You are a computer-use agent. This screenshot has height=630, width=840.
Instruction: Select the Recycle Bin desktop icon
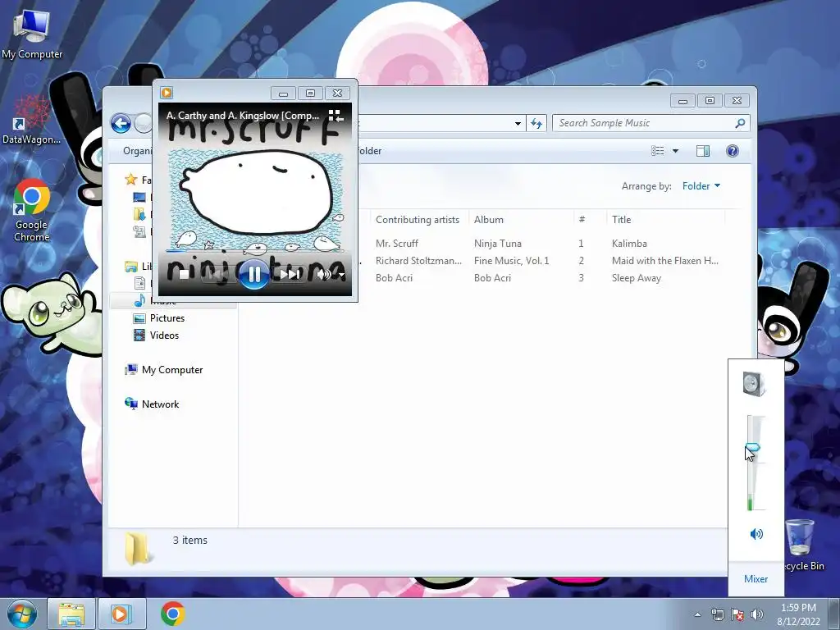(801, 546)
